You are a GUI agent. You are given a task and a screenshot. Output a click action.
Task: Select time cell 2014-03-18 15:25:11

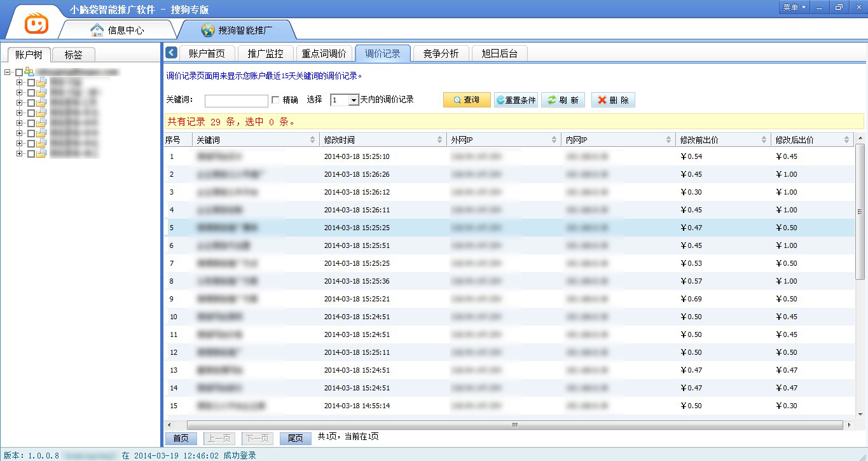tap(357, 352)
